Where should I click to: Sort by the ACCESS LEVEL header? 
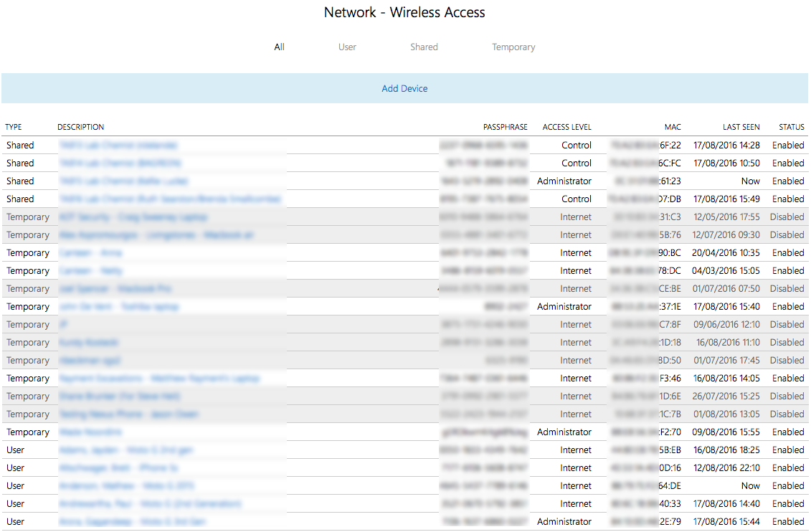pyautogui.click(x=567, y=127)
